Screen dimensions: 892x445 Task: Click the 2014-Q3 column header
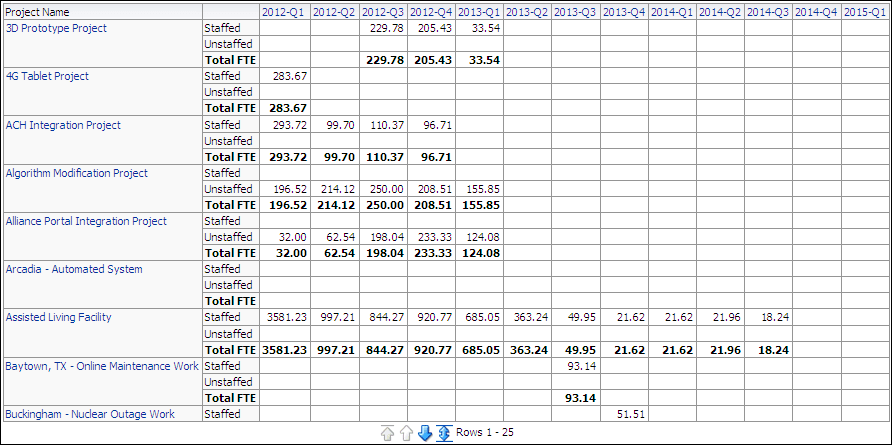tap(769, 11)
